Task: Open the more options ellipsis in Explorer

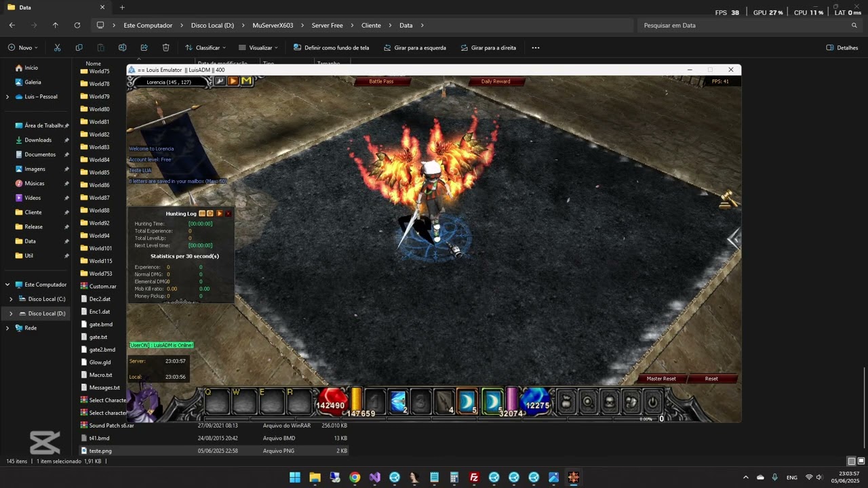Action: [536, 48]
